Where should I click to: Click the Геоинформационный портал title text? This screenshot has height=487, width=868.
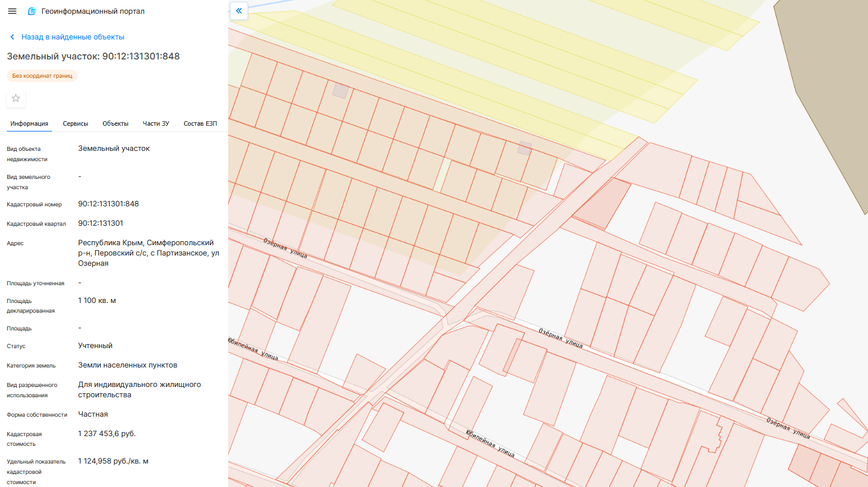pos(93,11)
